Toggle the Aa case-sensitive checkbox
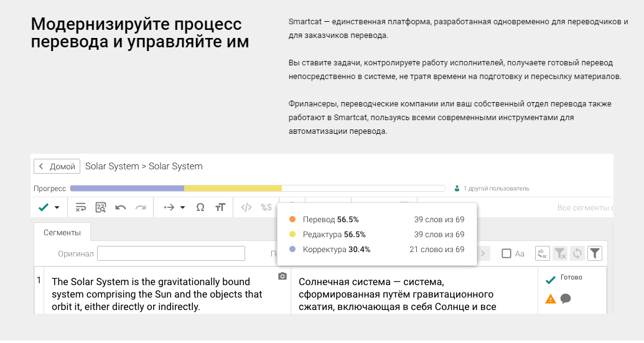 pos(506,253)
